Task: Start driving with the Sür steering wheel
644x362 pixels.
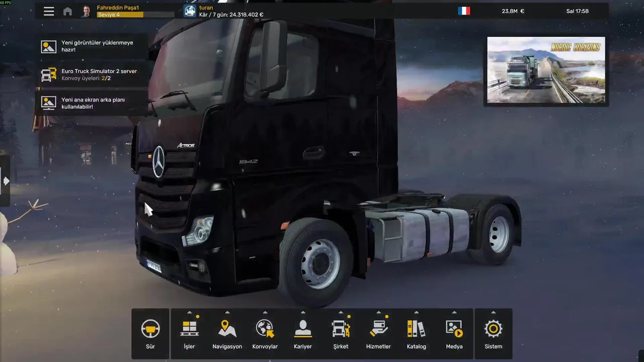Action: (150, 334)
